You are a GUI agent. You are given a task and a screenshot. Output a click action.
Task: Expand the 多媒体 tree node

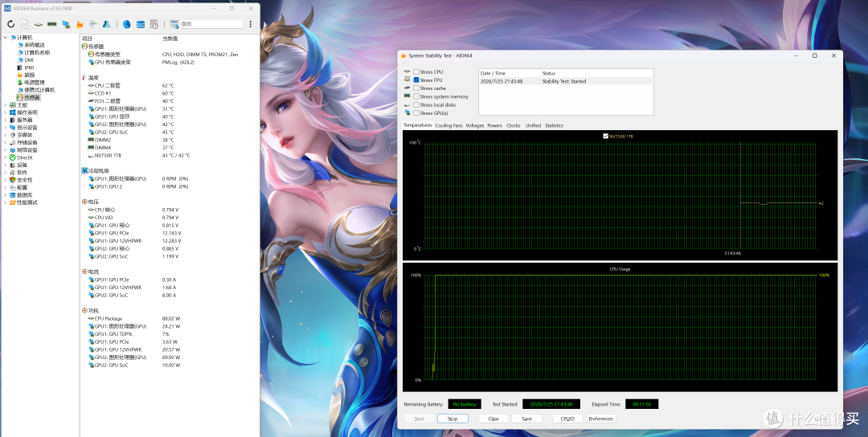6,135
